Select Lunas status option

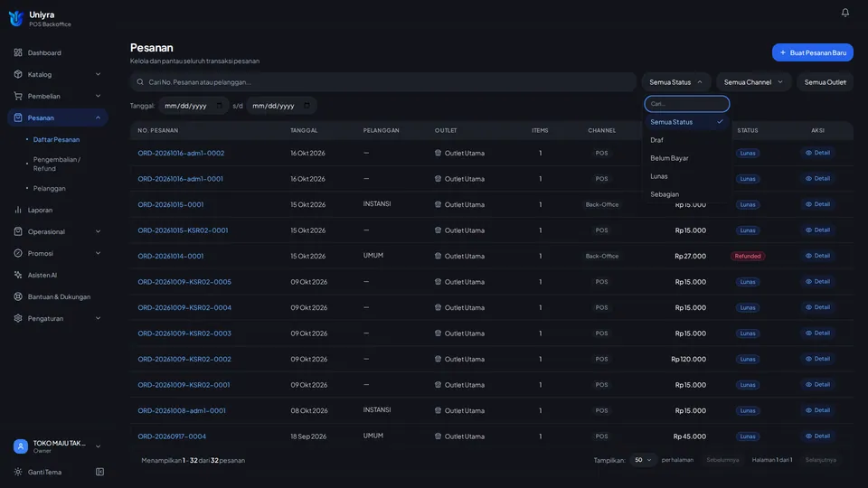686,176
